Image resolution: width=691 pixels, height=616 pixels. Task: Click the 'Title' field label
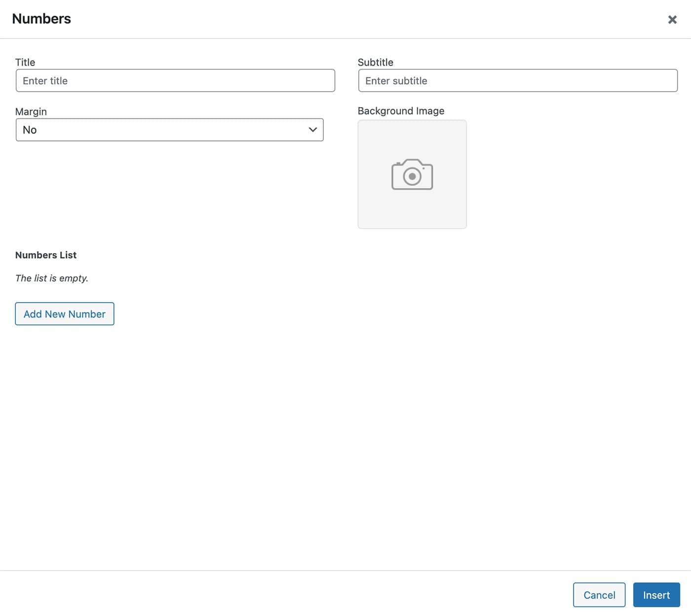[x=25, y=62]
